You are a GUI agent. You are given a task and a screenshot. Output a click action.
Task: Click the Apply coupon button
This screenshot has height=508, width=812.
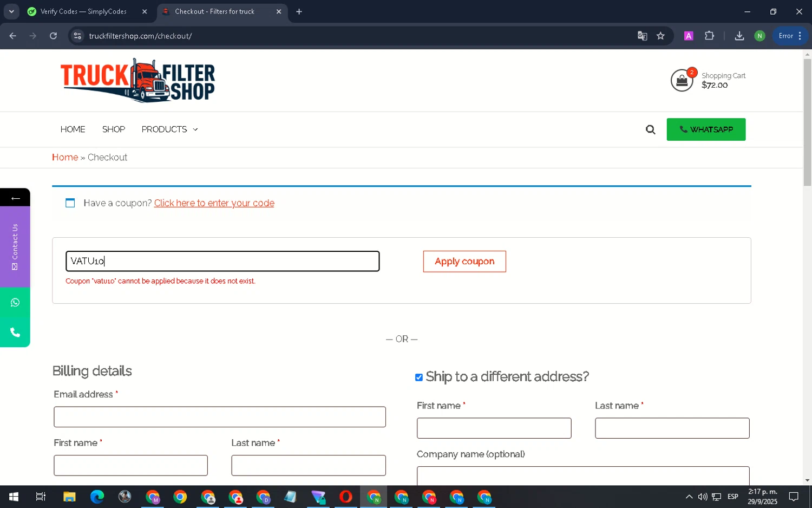464,262
